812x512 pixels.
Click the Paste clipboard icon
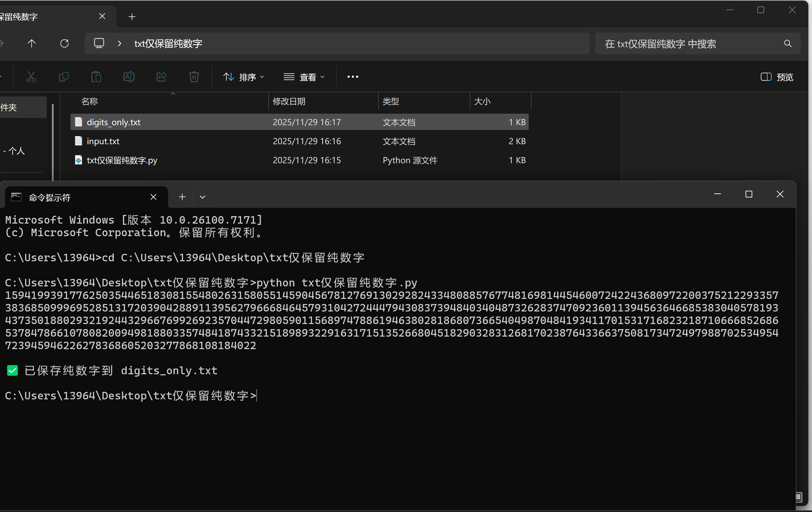(x=96, y=77)
